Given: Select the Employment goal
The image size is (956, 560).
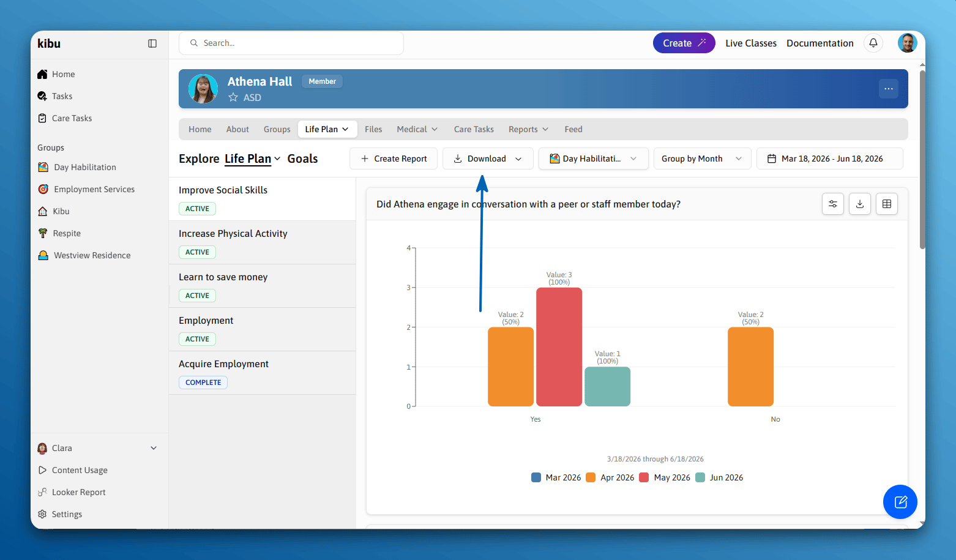Looking at the screenshot, I should pyautogui.click(x=262, y=329).
